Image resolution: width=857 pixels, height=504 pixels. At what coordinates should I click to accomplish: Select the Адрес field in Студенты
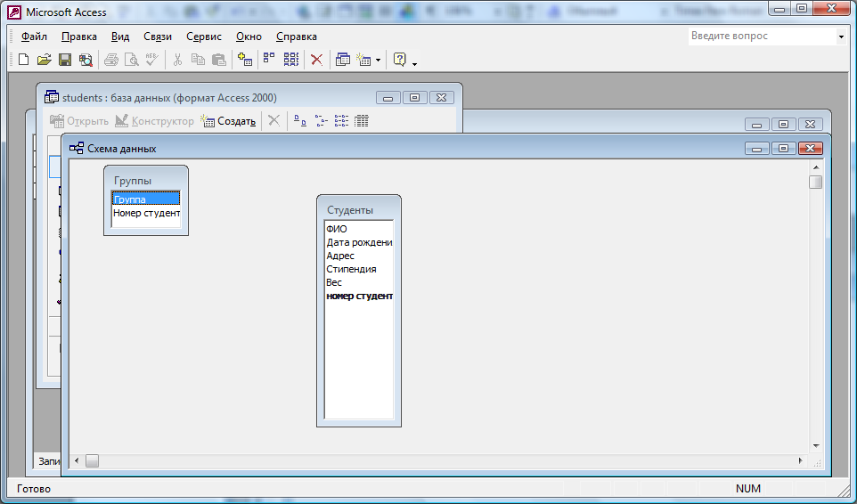coord(359,256)
